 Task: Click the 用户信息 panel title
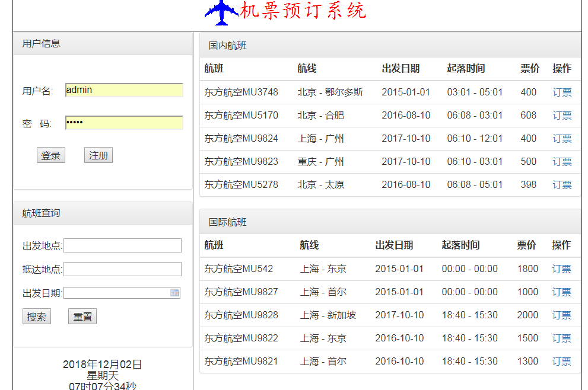tap(42, 43)
